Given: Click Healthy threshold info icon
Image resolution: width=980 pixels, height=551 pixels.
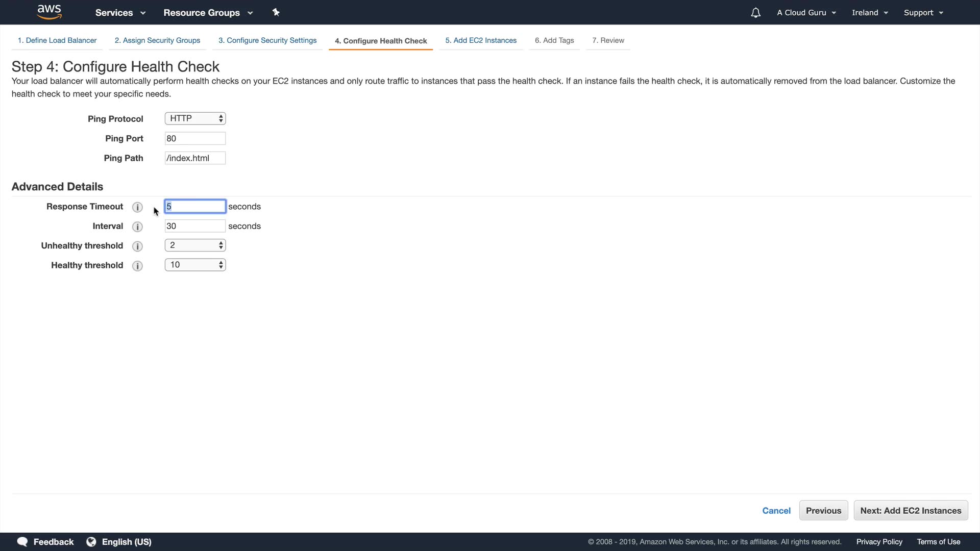Looking at the screenshot, I should [137, 266].
